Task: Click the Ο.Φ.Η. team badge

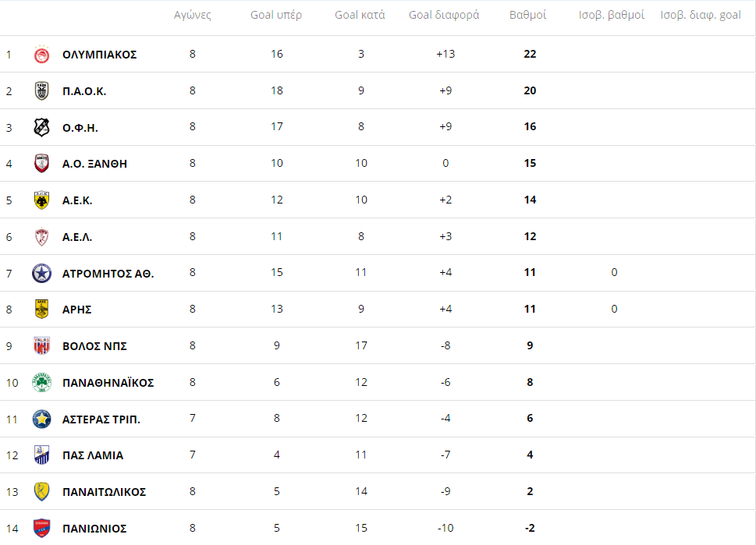Action: point(41,127)
